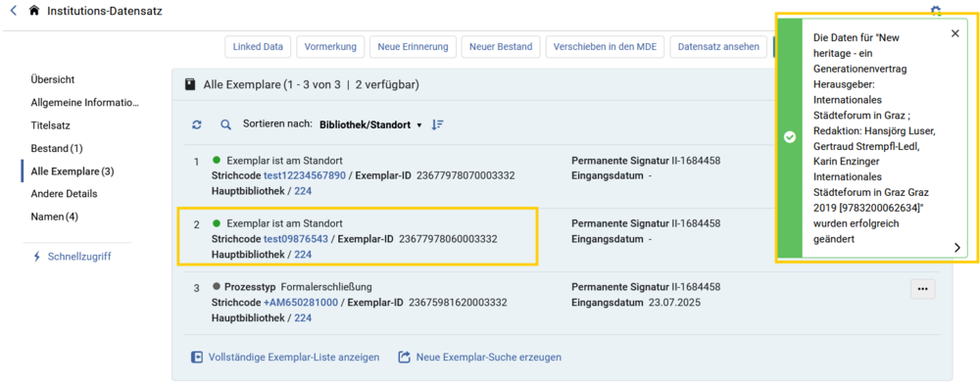Expand the notification with the chevron arrow
The image size is (980, 389).
tap(956, 248)
